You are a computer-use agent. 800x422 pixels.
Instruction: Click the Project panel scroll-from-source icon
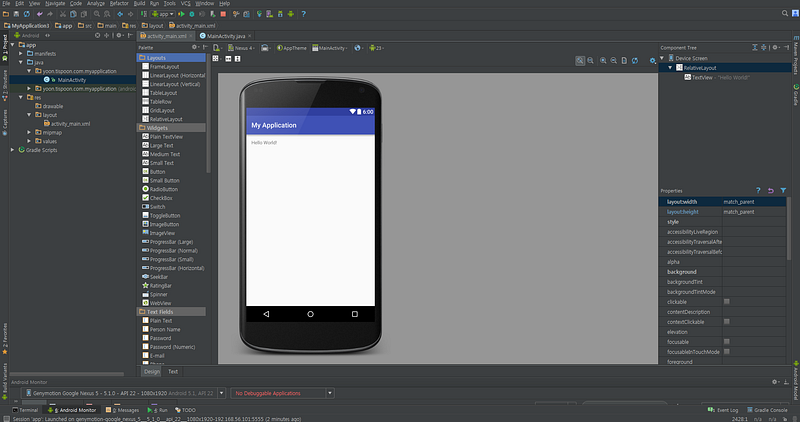(x=97, y=36)
